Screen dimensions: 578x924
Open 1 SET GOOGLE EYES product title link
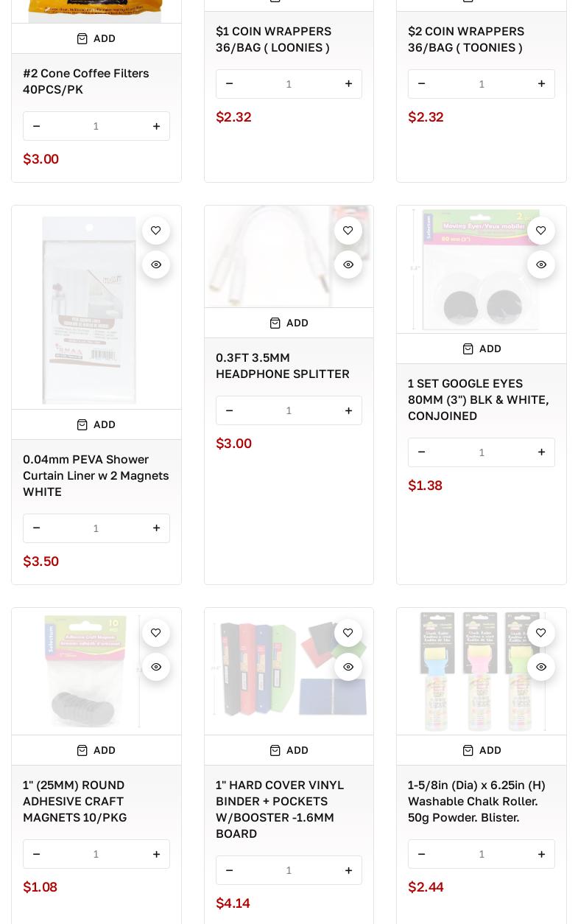tap(479, 399)
